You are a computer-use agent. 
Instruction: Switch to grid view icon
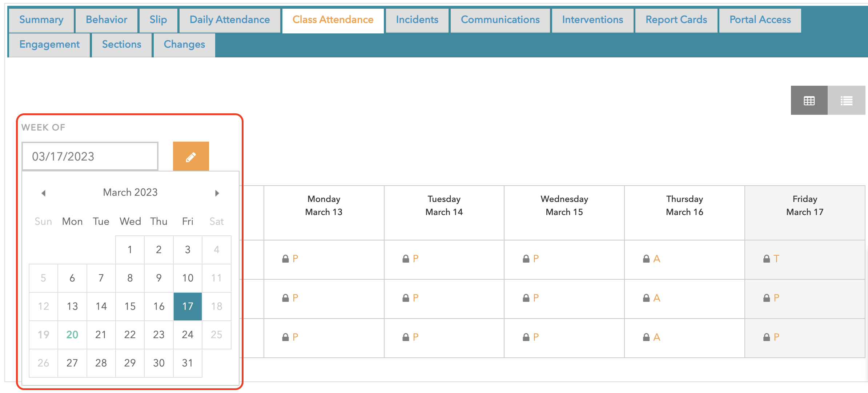click(809, 101)
